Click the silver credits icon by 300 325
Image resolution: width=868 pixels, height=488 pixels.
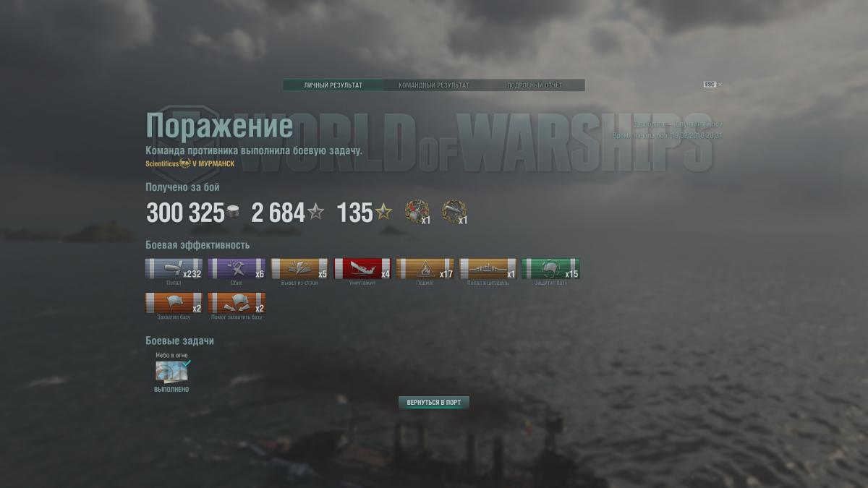coord(233,213)
